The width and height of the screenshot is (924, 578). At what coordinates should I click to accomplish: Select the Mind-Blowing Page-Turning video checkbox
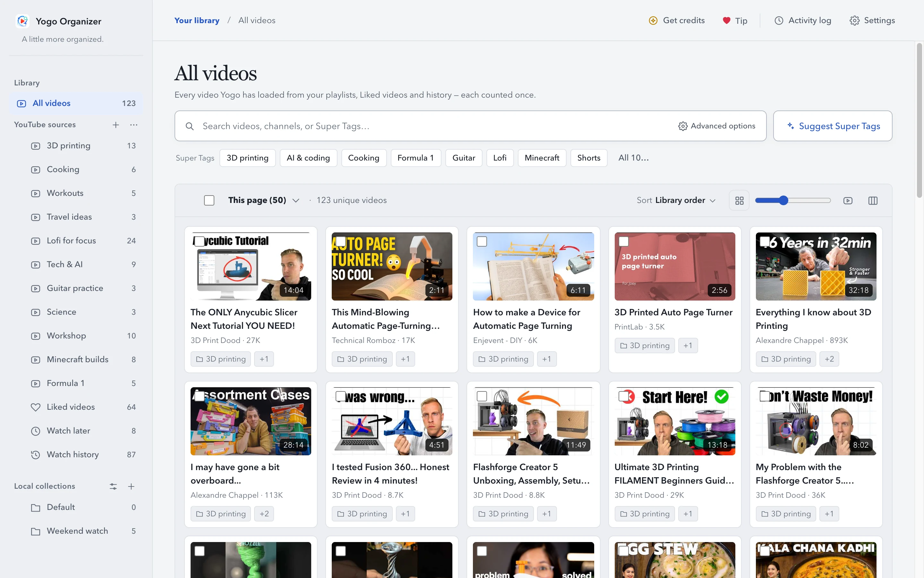coord(341,241)
